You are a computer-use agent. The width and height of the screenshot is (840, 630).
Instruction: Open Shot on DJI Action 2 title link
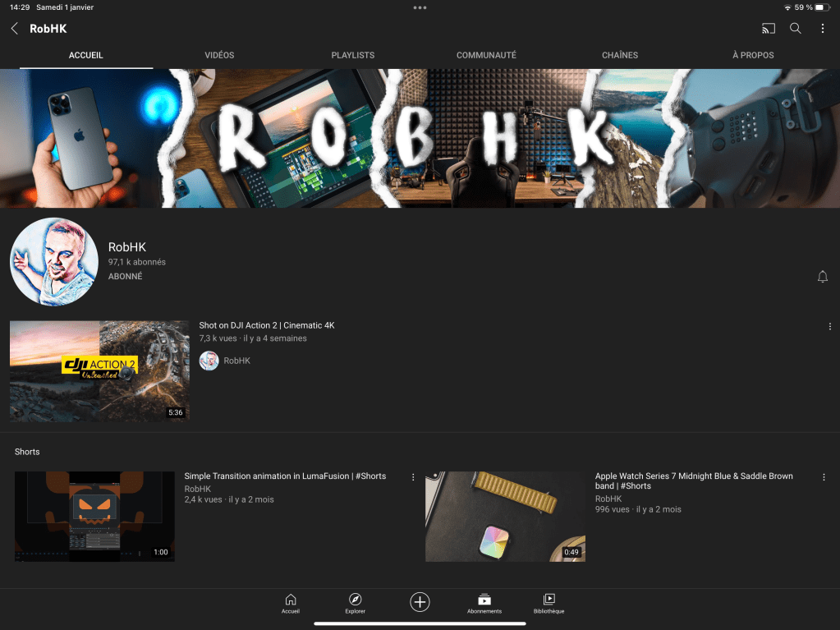267,325
